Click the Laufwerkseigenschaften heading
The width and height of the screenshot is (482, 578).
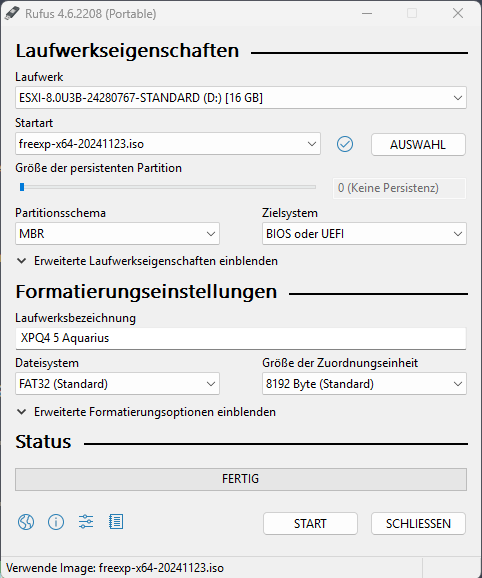127,51
